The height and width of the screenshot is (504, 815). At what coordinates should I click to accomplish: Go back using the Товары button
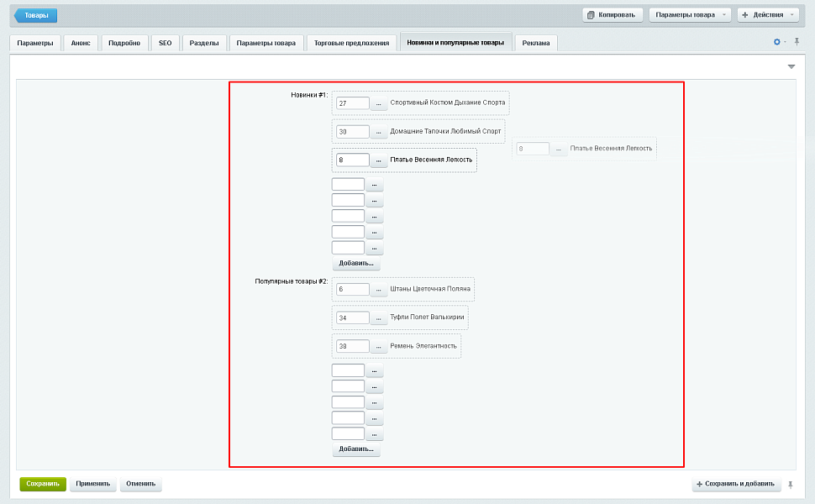tap(35, 15)
